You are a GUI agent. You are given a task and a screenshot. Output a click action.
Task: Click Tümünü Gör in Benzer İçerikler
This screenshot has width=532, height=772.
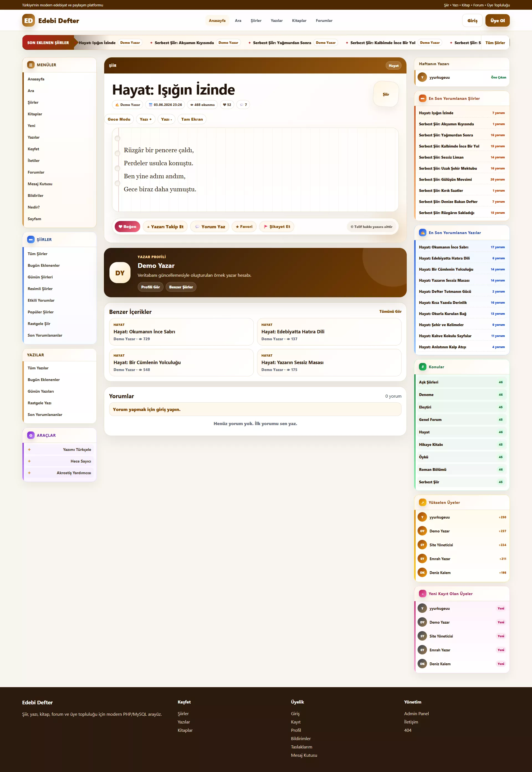(390, 312)
